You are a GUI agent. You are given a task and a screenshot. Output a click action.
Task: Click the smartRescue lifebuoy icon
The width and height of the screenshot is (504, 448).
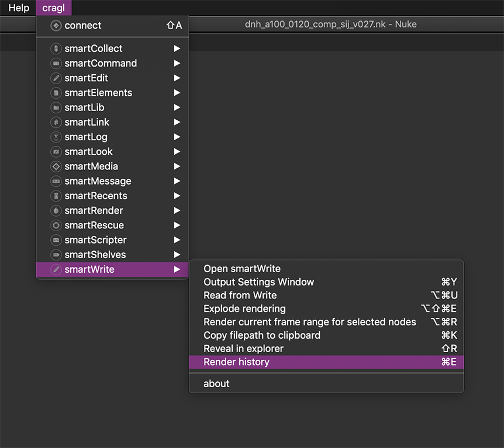tap(56, 225)
